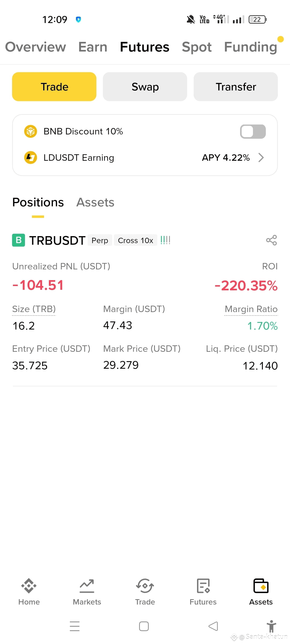
Task: Tap the BNB coin icon
Action: tap(31, 131)
